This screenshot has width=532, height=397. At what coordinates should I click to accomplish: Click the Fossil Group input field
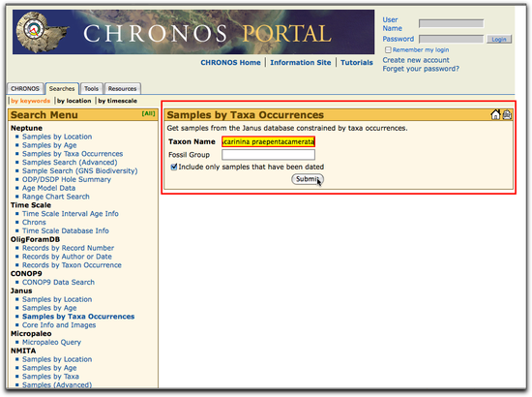point(268,155)
